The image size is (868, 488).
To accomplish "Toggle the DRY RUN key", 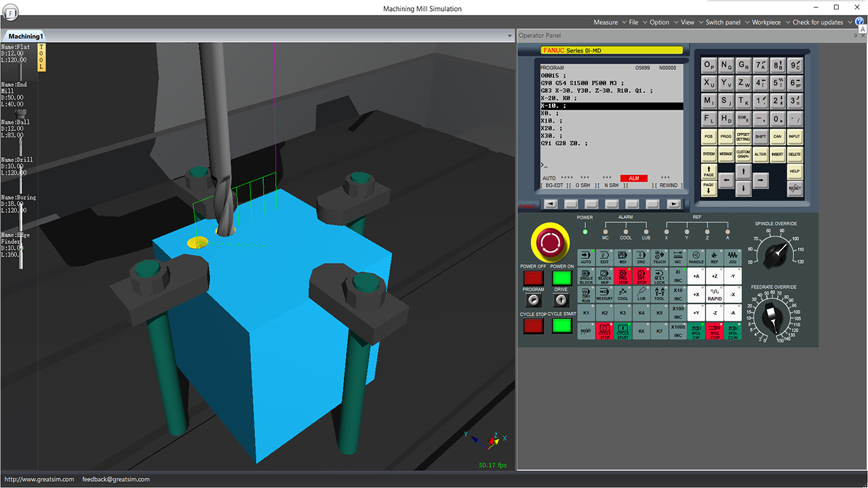I will [586, 294].
